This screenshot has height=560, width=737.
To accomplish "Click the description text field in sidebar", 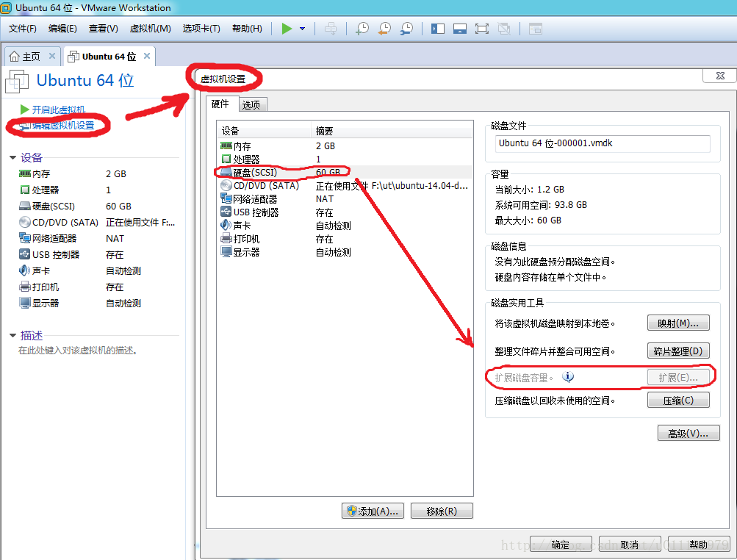I will (x=78, y=351).
